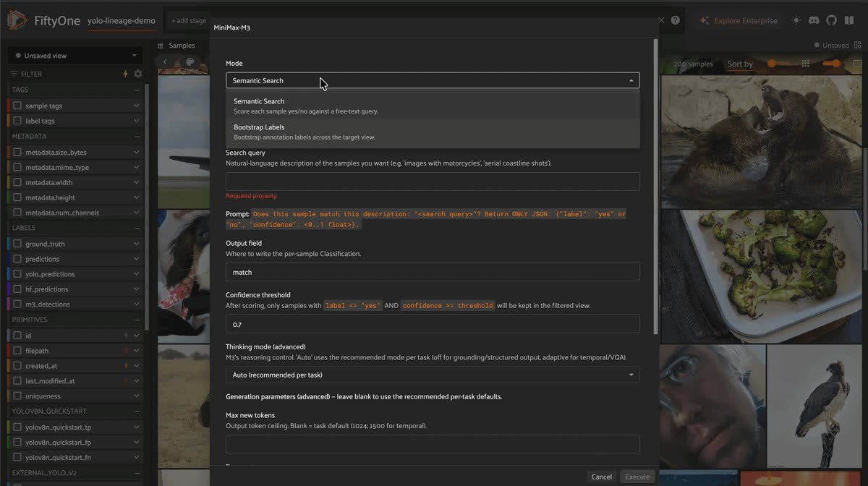
Task: Choose the Bootstrap Labels option
Action: pyautogui.click(x=433, y=132)
